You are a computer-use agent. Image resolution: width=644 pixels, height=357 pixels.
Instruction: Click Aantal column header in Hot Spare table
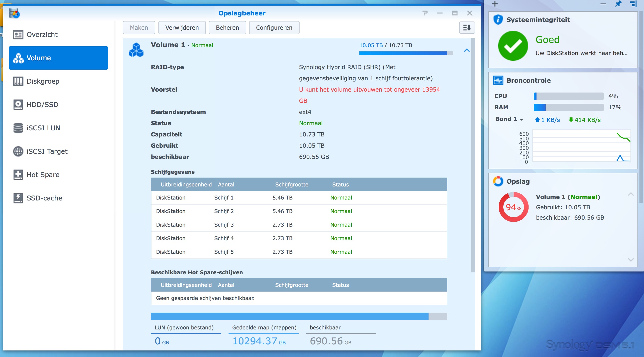click(x=226, y=285)
